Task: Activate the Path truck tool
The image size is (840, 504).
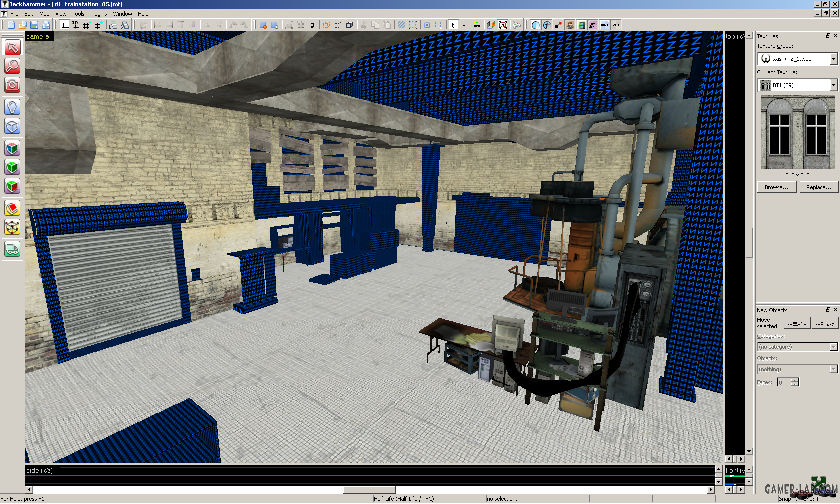Action: [x=12, y=249]
